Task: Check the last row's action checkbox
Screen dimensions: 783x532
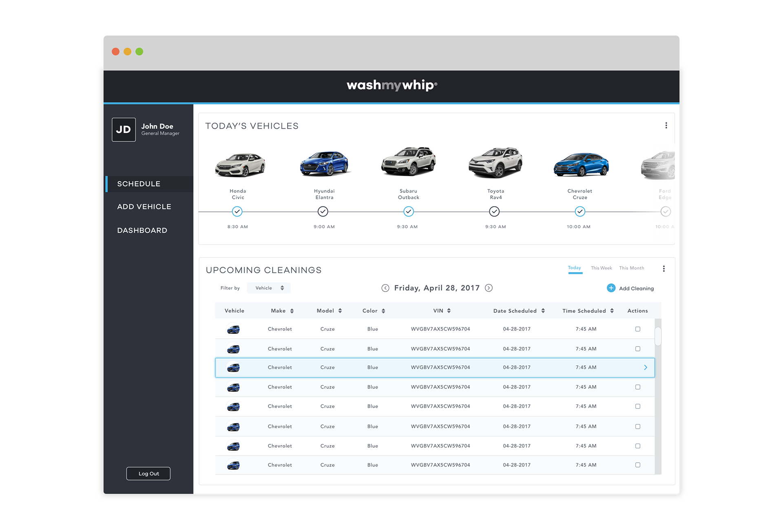Action: click(638, 465)
